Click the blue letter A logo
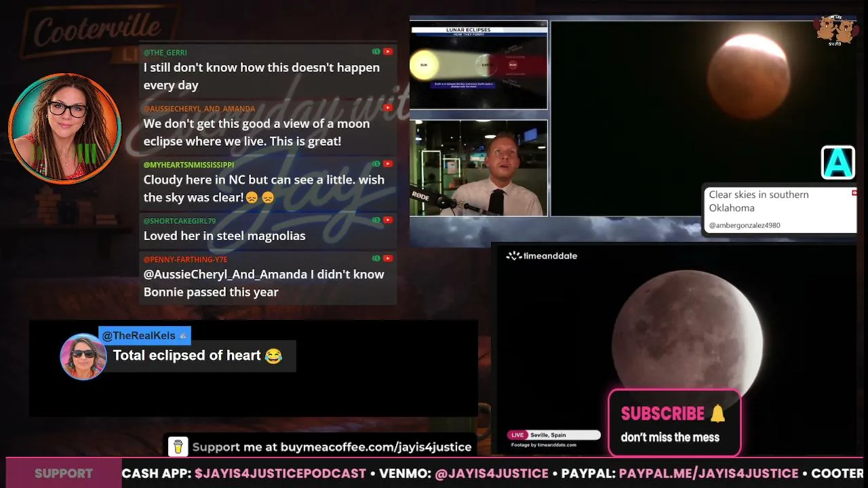This screenshot has width=868, height=488. coord(838,163)
